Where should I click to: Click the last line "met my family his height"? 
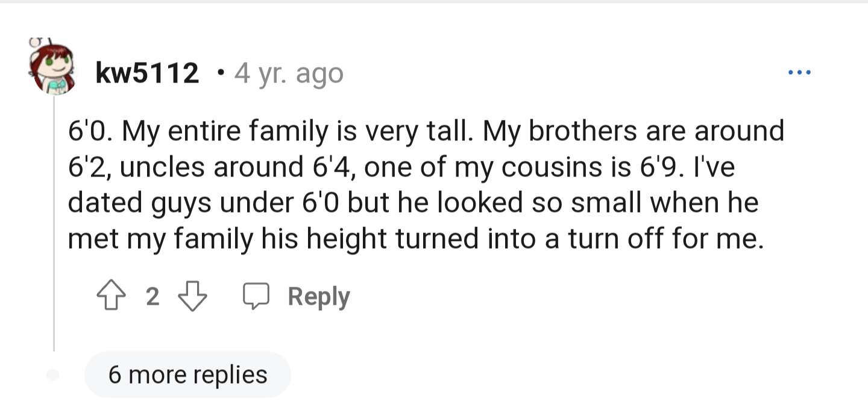click(x=416, y=239)
